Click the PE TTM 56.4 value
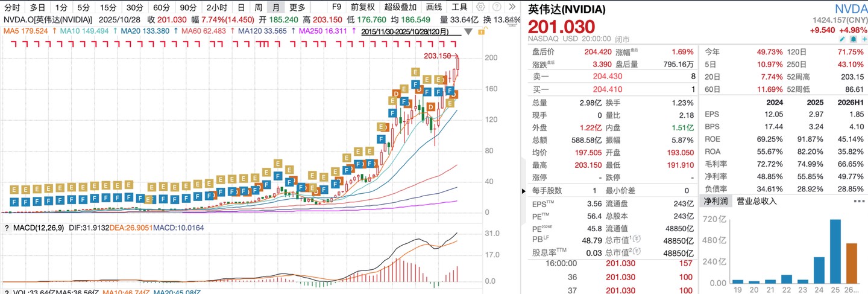This screenshot has height=294, width=868. (594, 216)
